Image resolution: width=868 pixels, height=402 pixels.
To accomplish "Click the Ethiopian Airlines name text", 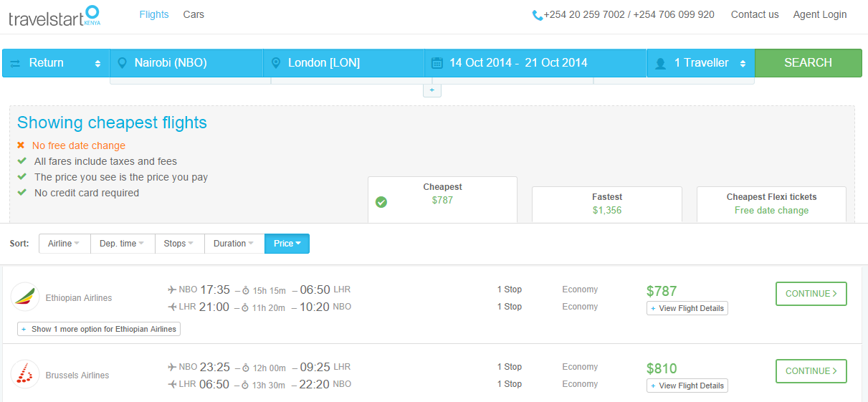I will coord(79,298).
